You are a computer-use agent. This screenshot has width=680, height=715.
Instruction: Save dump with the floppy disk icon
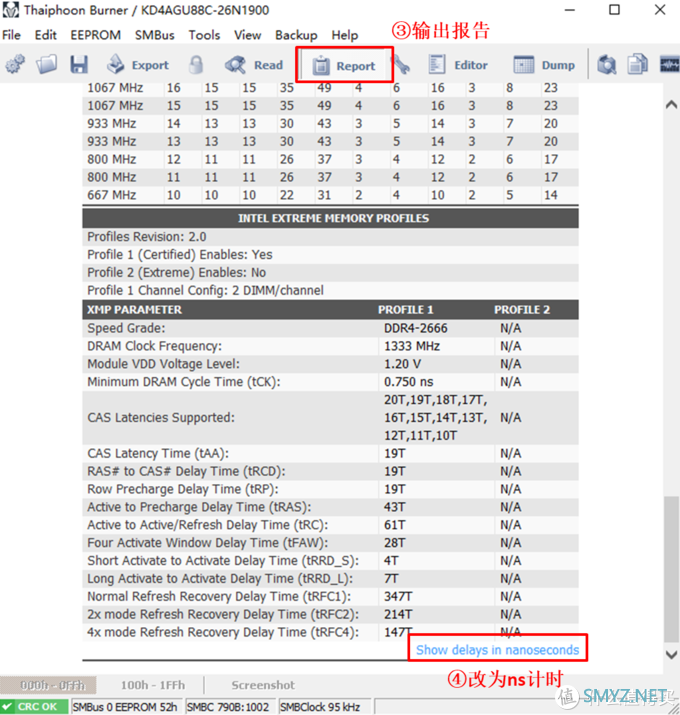79,64
